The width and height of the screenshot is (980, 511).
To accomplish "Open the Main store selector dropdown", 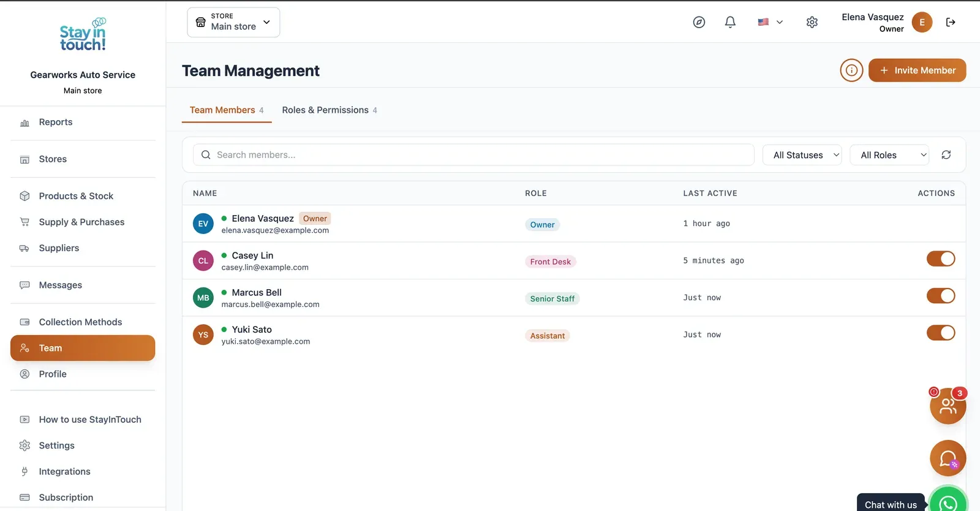I will point(233,22).
